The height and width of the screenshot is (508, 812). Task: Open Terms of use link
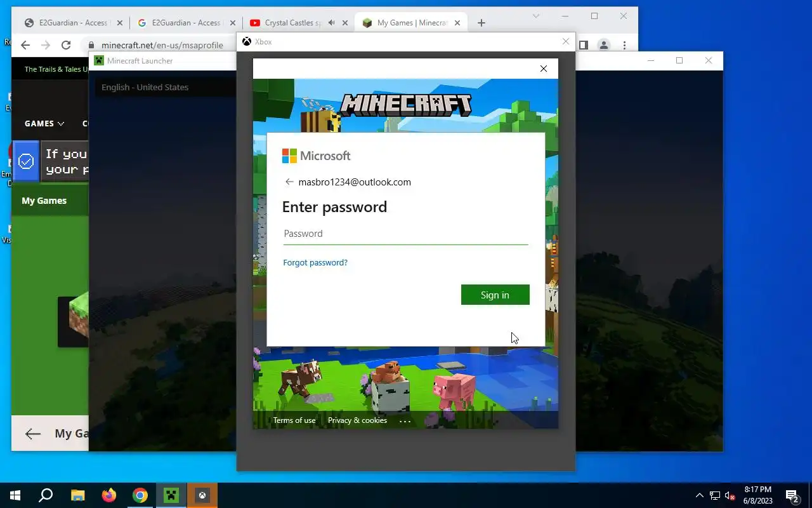pyautogui.click(x=294, y=420)
